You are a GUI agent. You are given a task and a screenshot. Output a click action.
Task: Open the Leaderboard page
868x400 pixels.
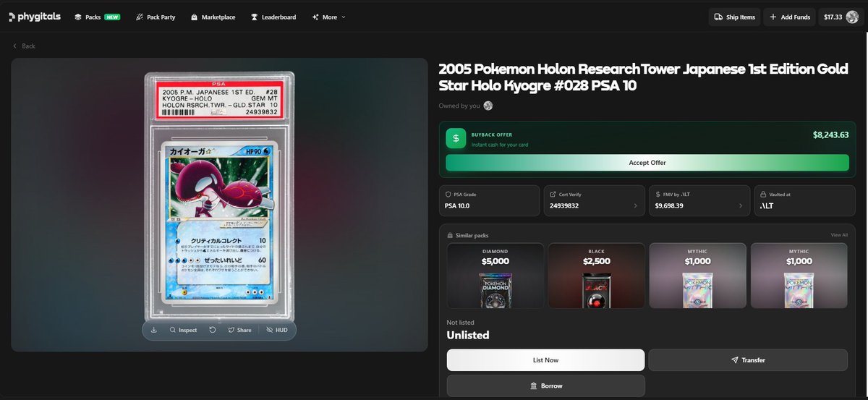coord(273,17)
